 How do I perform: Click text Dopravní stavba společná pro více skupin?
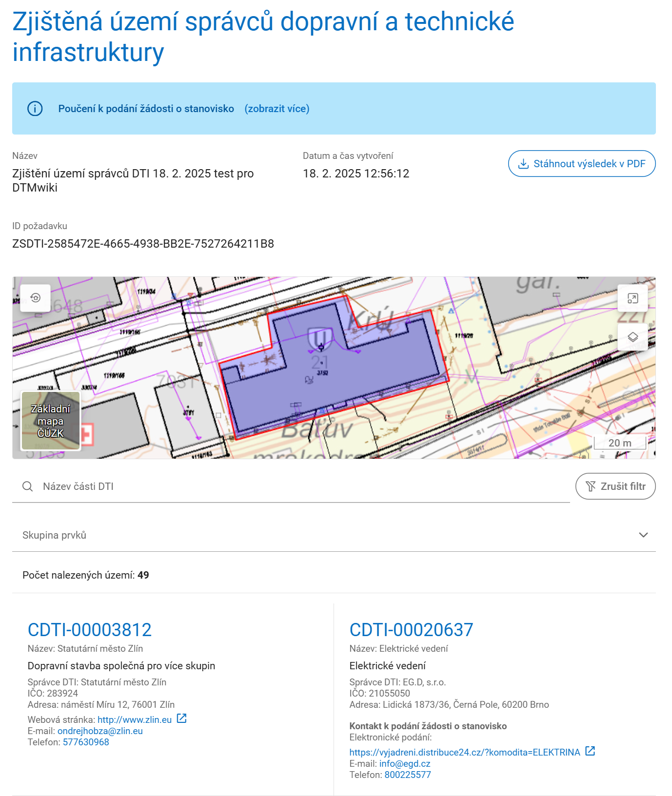pos(121,666)
